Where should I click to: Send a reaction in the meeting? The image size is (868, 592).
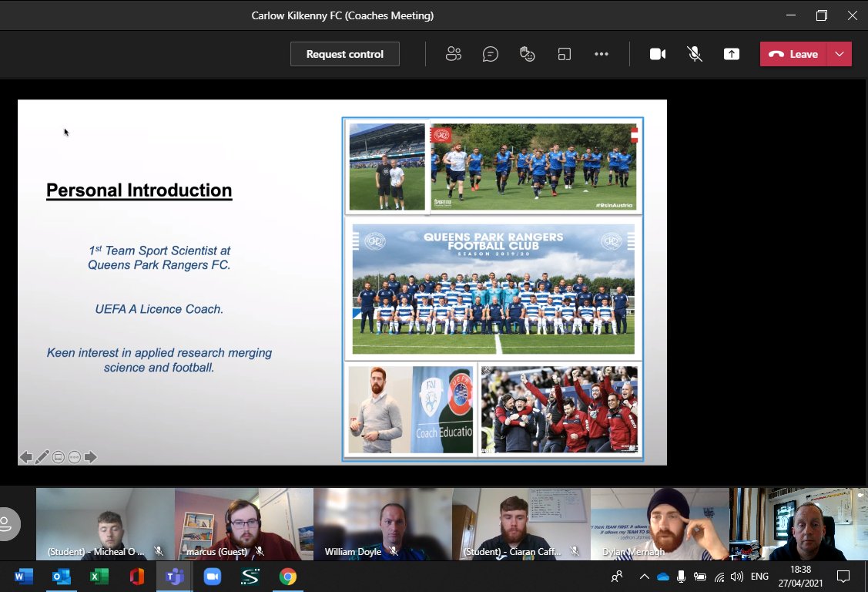click(527, 54)
